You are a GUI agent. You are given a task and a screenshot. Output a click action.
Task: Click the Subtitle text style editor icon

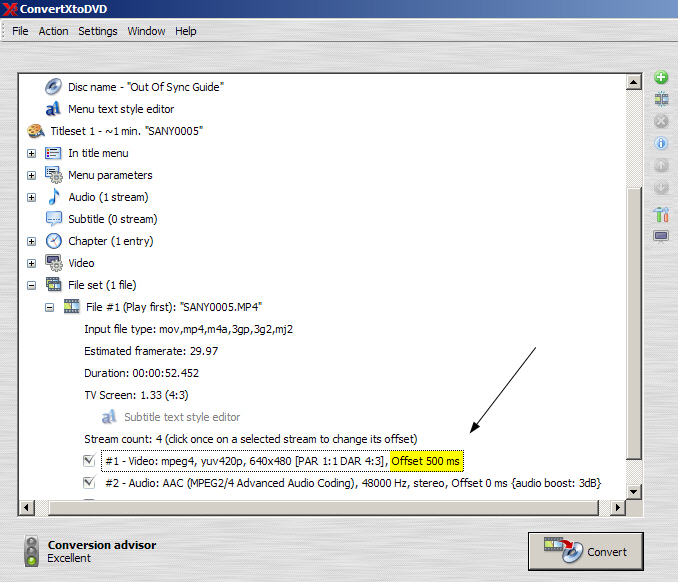tap(109, 417)
